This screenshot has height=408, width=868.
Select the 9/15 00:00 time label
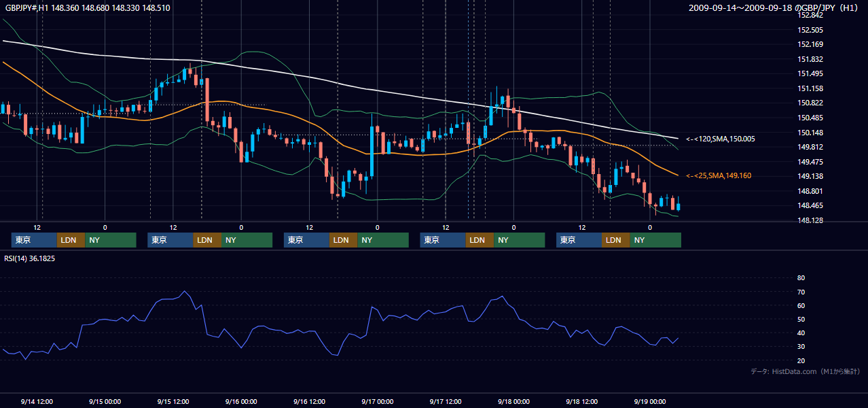[105, 401]
